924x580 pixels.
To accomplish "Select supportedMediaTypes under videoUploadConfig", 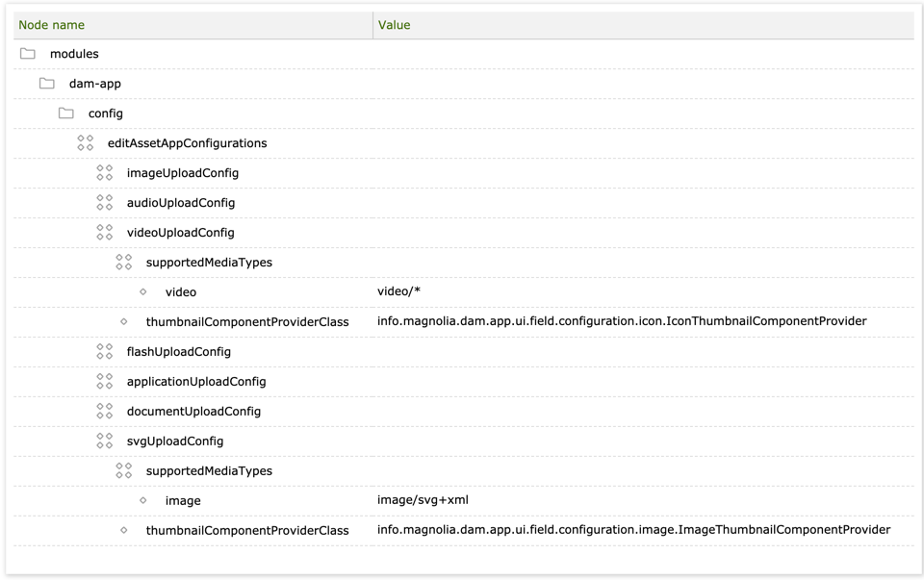I will pyautogui.click(x=209, y=263).
